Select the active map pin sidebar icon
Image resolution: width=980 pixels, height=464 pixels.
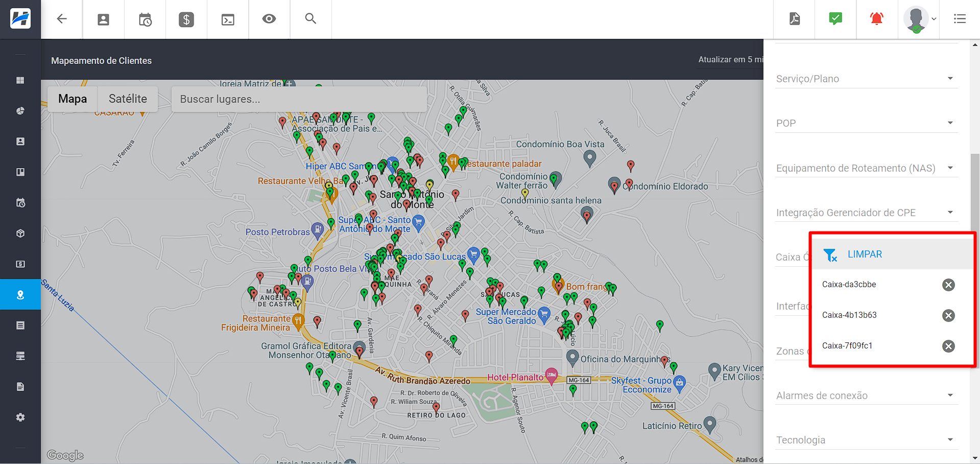click(20, 295)
